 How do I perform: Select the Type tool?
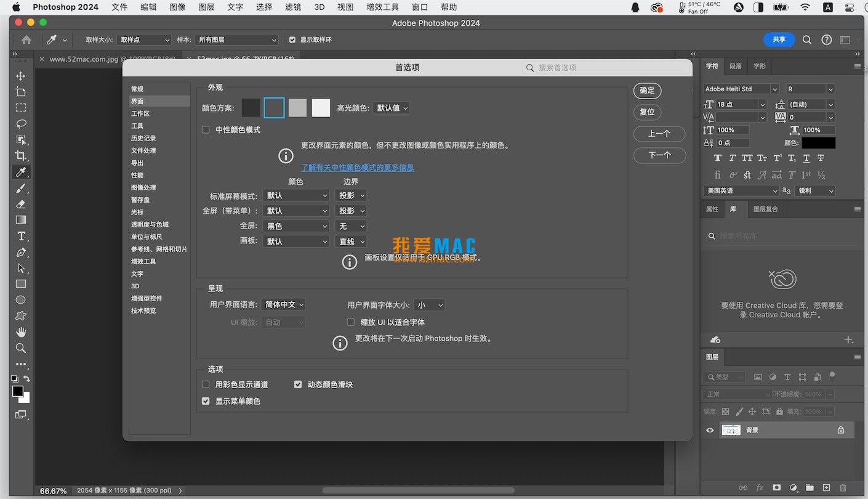click(21, 236)
